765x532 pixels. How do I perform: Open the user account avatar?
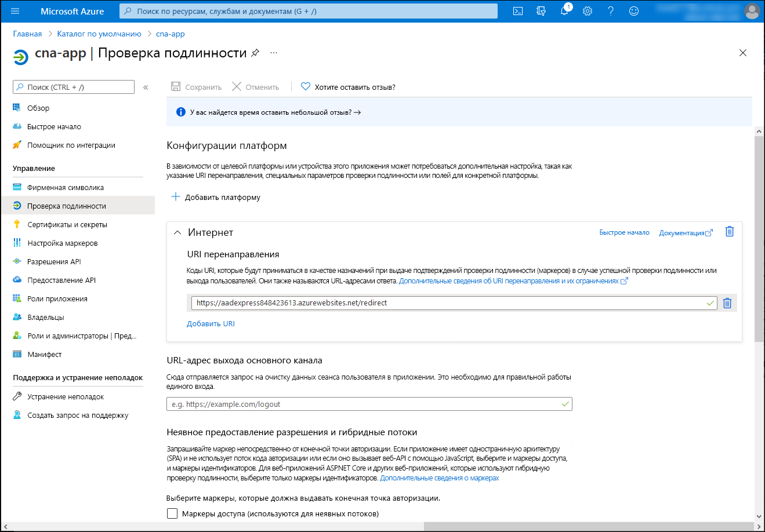(752, 11)
